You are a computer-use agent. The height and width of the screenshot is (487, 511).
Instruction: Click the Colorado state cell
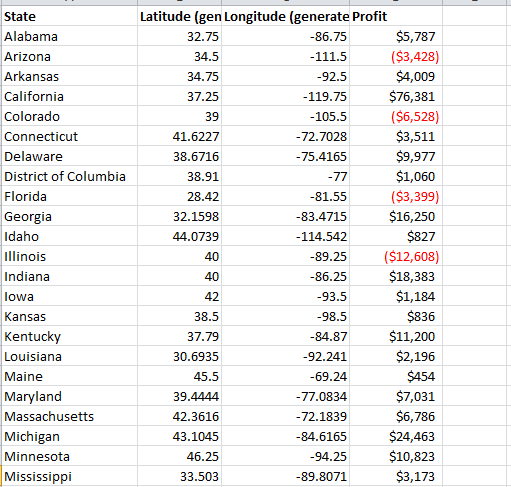click(x=69, y=116)
